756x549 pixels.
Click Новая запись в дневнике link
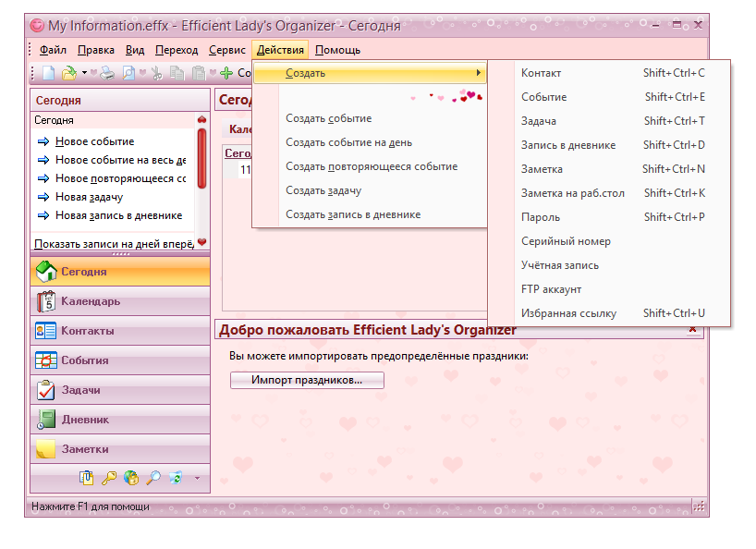[119, 216]
